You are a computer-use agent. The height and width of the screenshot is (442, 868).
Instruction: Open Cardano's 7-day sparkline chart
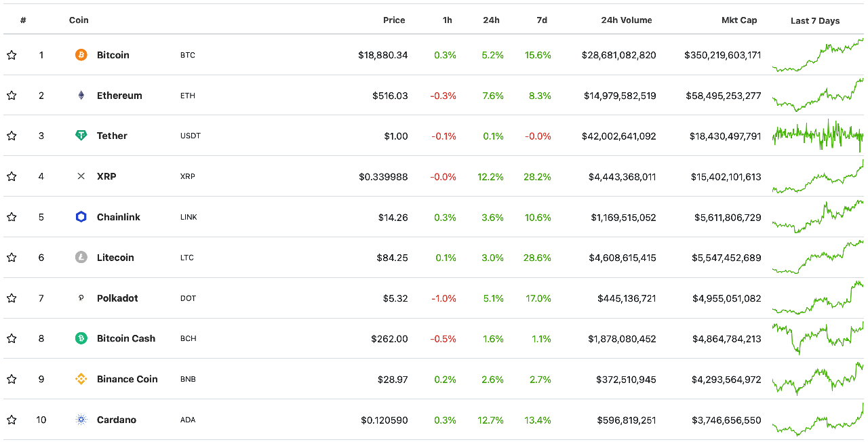coord(818,420)
